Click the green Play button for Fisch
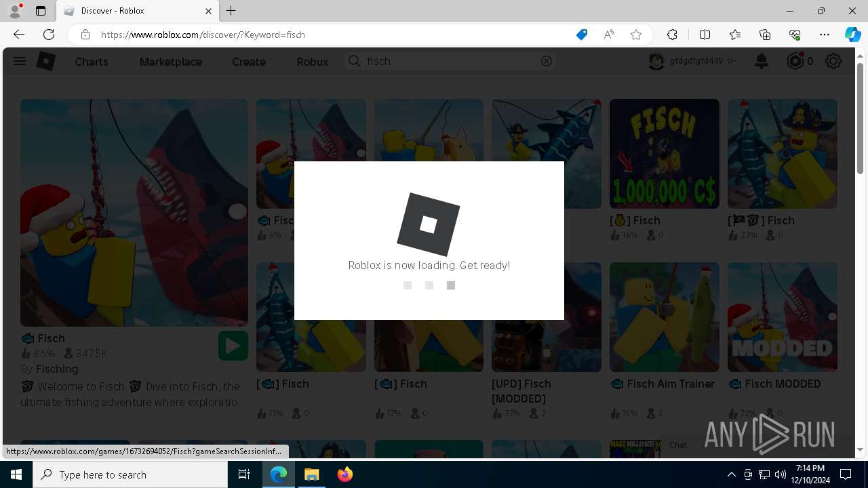This screenshot has width=868, height=488. 233,346
